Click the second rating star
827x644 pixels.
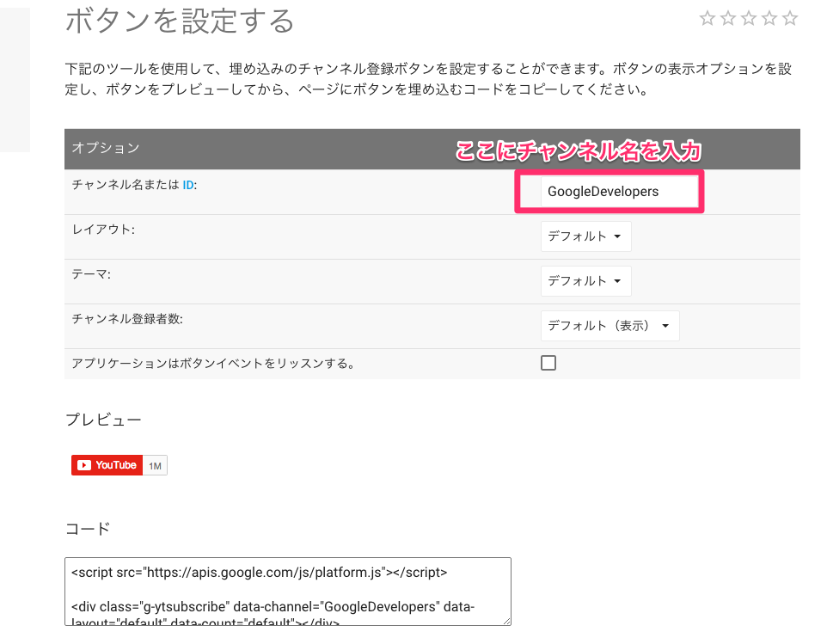click(728, 18)
